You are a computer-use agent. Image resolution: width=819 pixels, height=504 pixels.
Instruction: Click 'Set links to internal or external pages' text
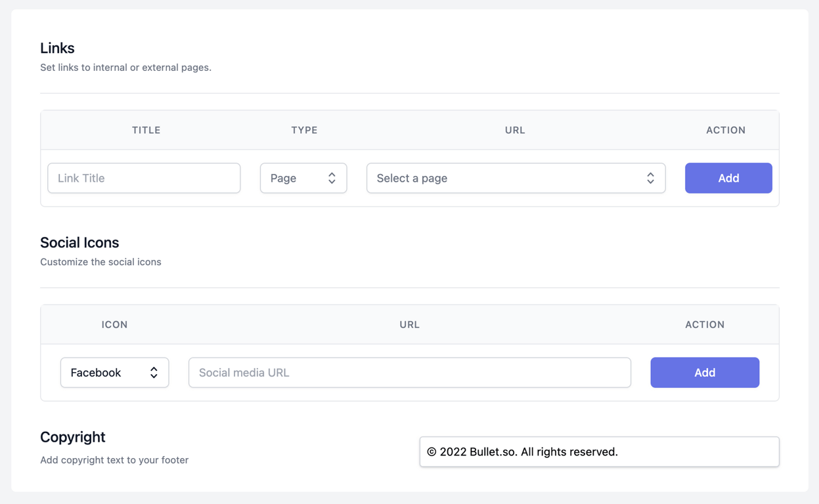tap(125, 67)
